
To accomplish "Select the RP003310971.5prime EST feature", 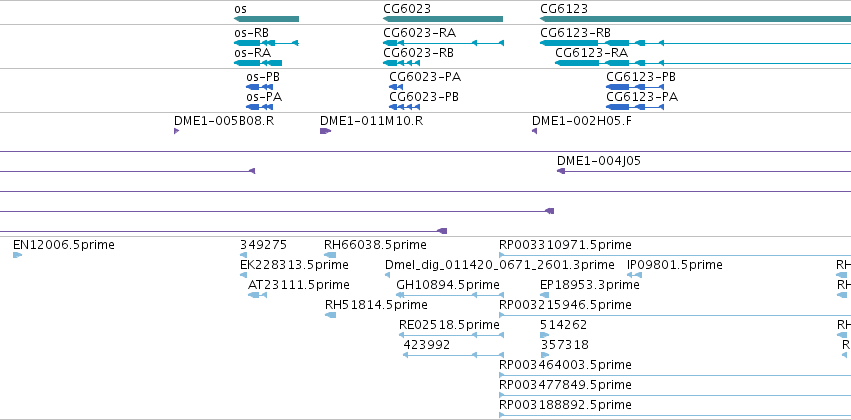I will (x=675, y=255).
